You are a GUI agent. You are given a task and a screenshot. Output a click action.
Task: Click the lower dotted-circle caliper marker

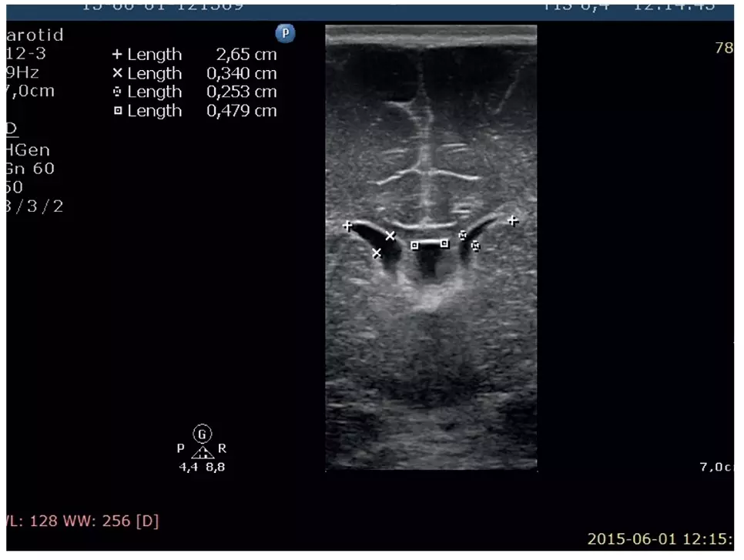tap(476, 246)
